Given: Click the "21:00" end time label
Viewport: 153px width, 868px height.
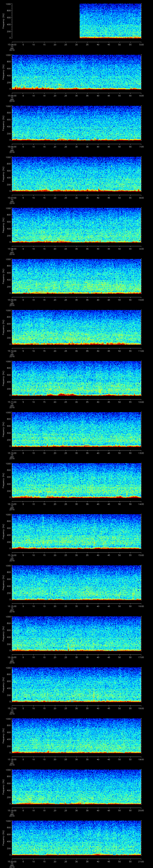Looking at the screenshot, I should pyautogui.click(x=141, y=861).
